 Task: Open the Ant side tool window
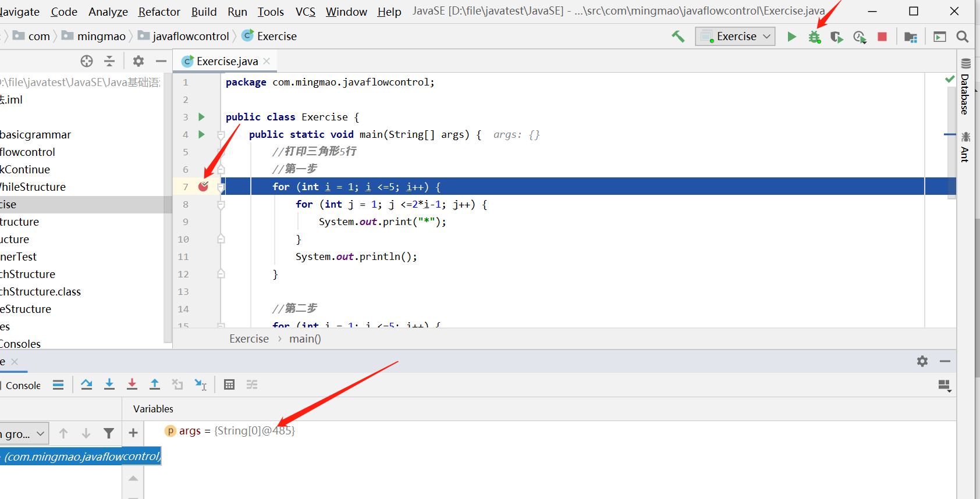(x=965, y=147)
